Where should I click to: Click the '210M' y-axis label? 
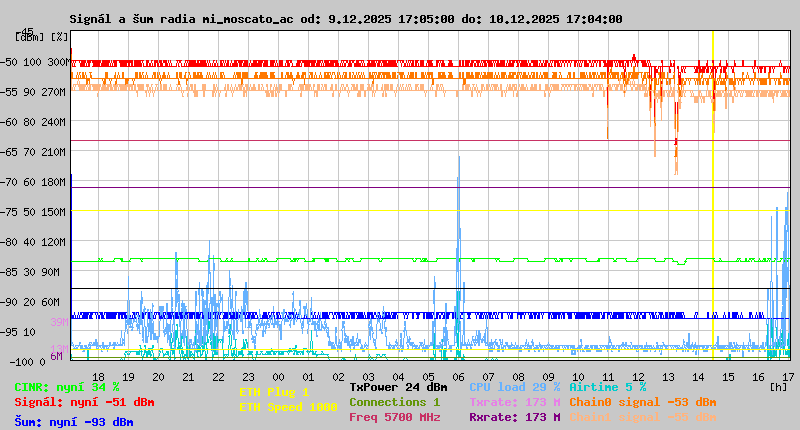pyautogui.click(x=56, y=152)
